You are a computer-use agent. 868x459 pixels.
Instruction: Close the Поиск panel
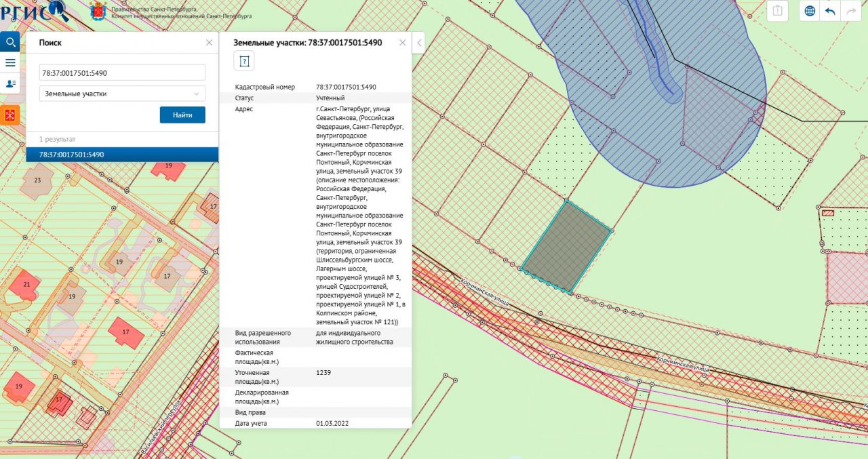click(x=209, y=43)
